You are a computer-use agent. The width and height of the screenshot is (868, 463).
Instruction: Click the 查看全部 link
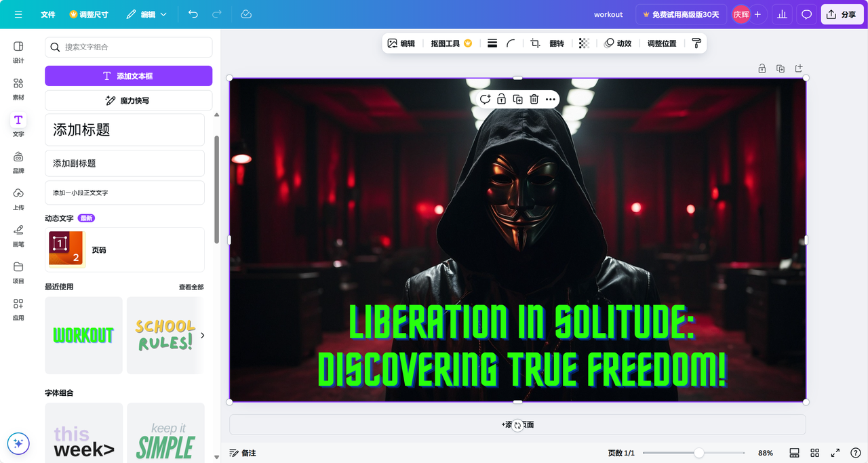[191, 287]
